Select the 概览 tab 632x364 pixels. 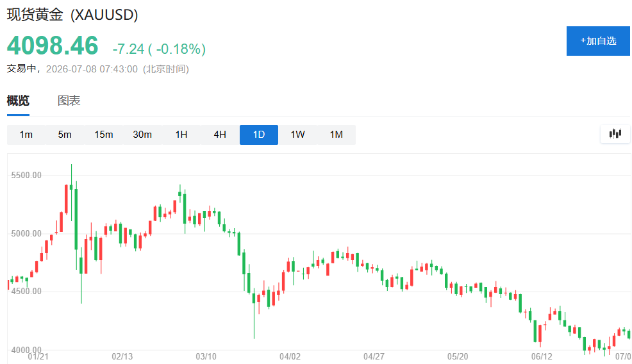(18, 101)
